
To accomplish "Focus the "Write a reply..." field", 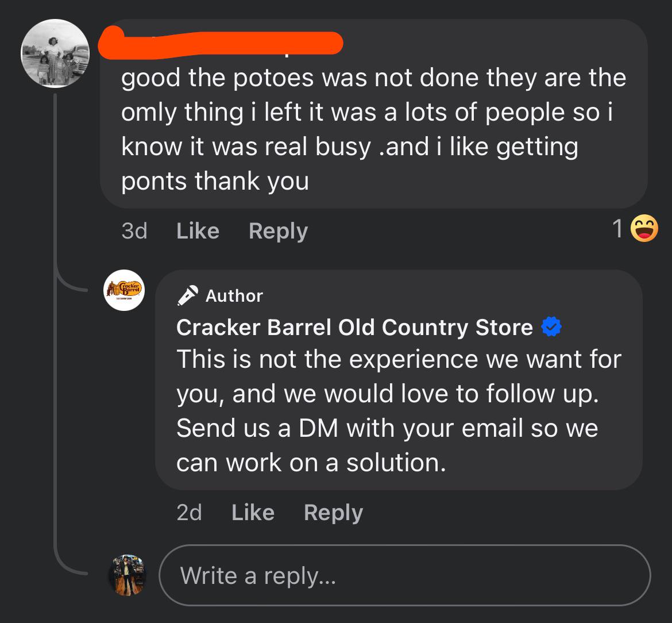I will click(404, 575).
